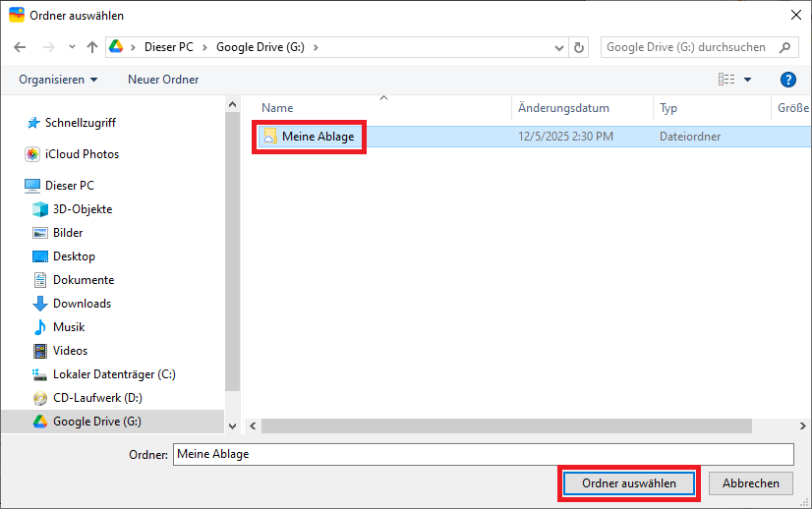
Task: Click the Abbrechen button
Action: 751,483
